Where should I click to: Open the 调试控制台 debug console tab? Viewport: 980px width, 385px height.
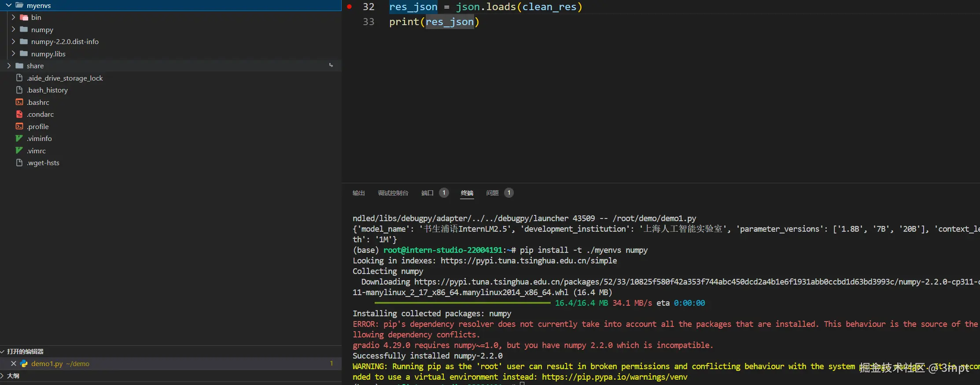pos(393,193)
